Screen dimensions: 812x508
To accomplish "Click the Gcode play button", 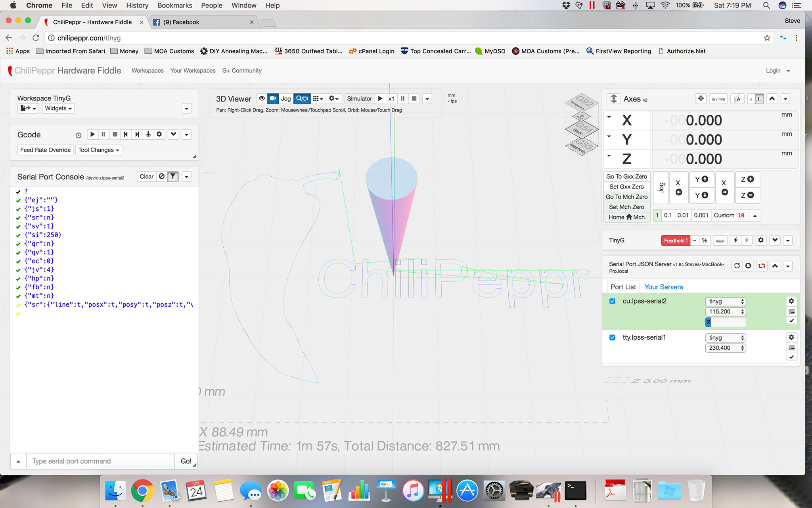I will [x=92, y=135].
